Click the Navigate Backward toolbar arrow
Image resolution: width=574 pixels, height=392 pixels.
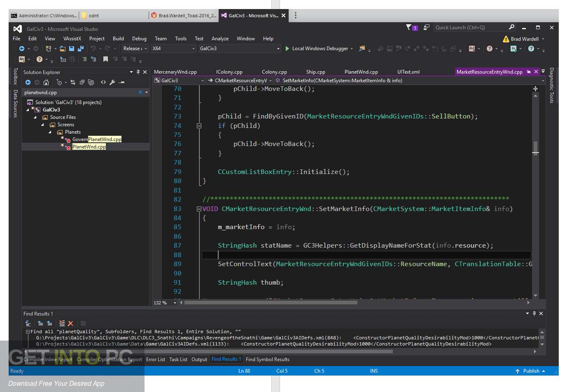[x=22, y=49]
